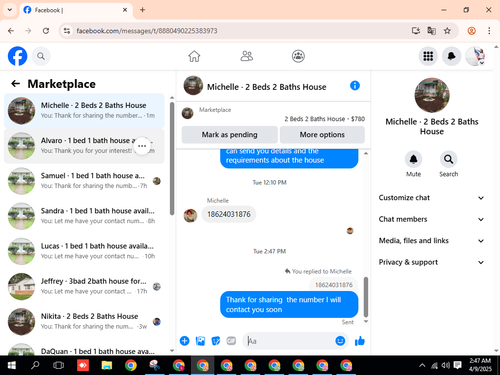Open Friends icon in top navigation
Screen dimensions: 500x375
(x=247, y=56)
